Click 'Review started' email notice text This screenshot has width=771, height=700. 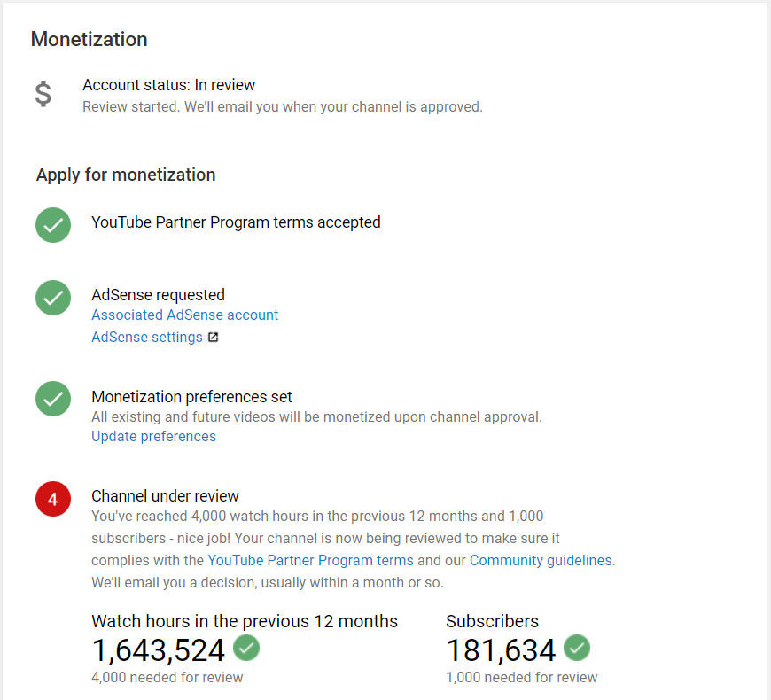[x=283, y=106]
